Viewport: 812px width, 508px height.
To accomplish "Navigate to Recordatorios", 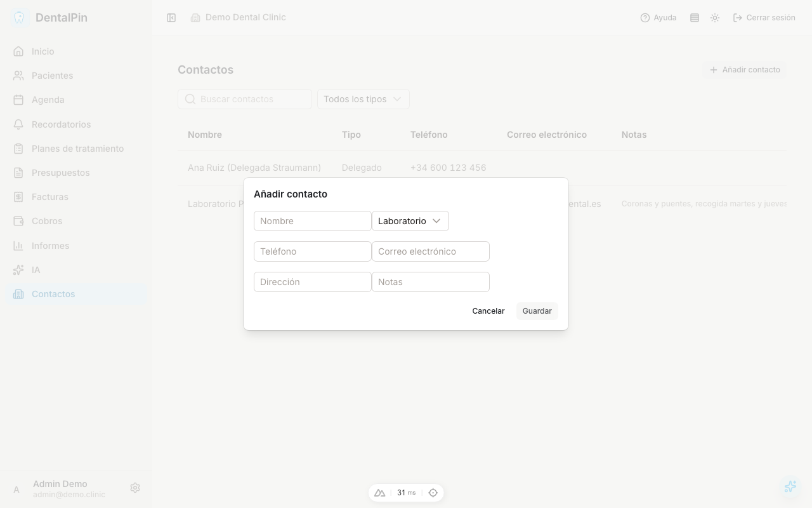I will tap(76, 124).
